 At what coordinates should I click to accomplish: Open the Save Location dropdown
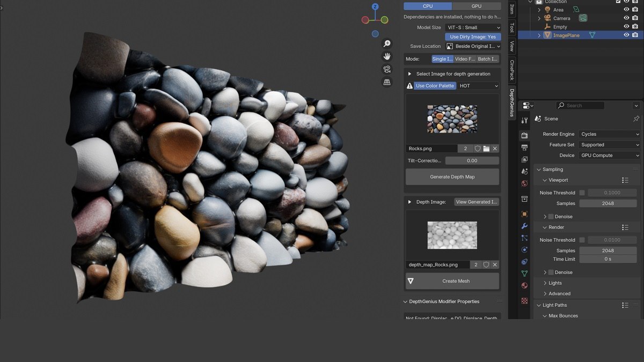tap(473, 47)
